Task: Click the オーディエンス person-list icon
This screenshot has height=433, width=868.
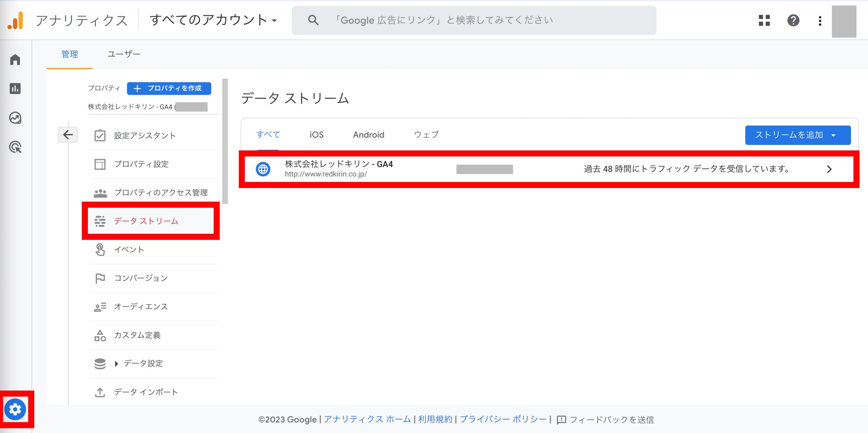Action: pyautogui.click(x=100, y=307)
